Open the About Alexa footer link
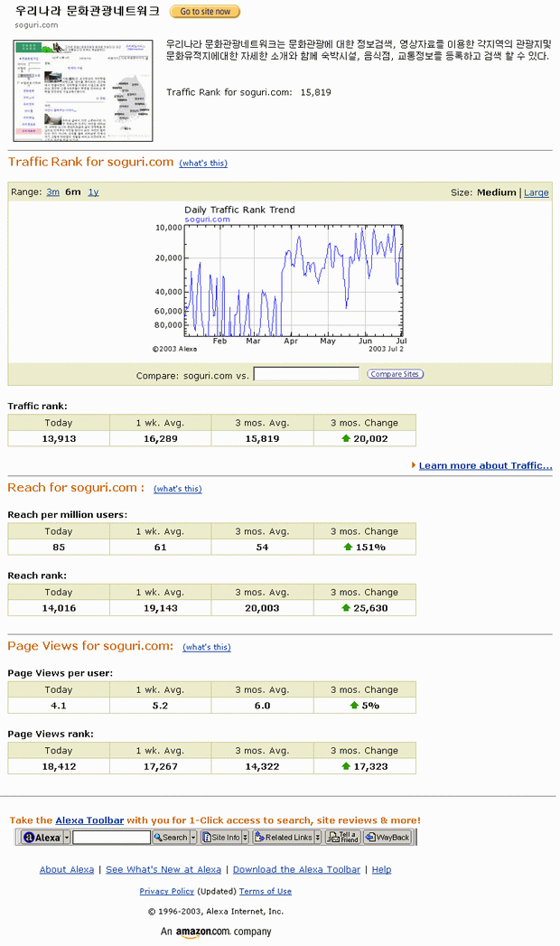Image resolution: width=560 pixels, height=946 pixels. click(x=67, y=869)
